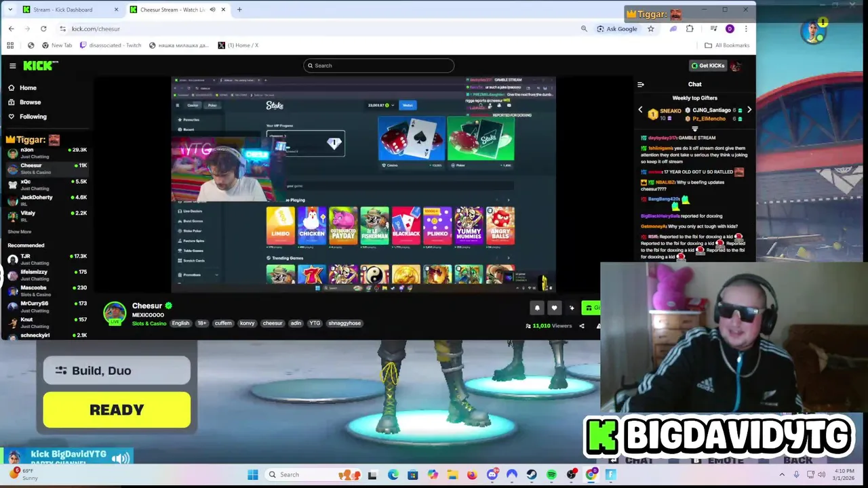Screen dimensions: 868x488
Task: Open the apps grid in bookmarks bar
Action: 10,45
